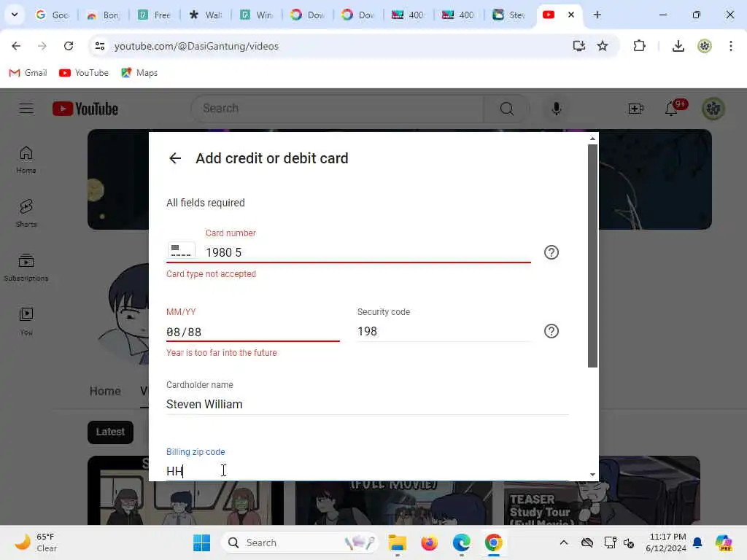The height and width of the screenshot is (560, 747).
Task: Open a new browser tab
Action: [x=597, y=15]
